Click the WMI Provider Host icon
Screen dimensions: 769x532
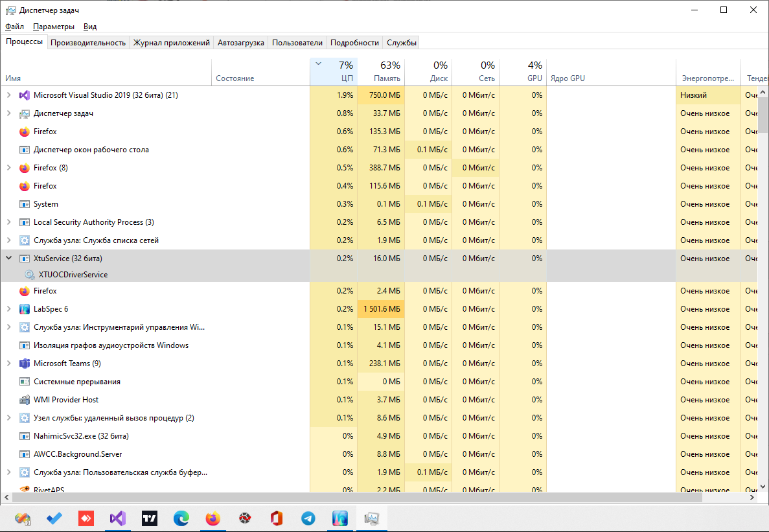point(25,400)
